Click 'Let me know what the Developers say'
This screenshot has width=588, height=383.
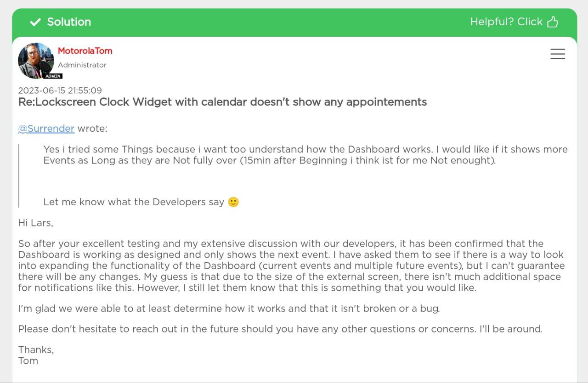point(134,202)
